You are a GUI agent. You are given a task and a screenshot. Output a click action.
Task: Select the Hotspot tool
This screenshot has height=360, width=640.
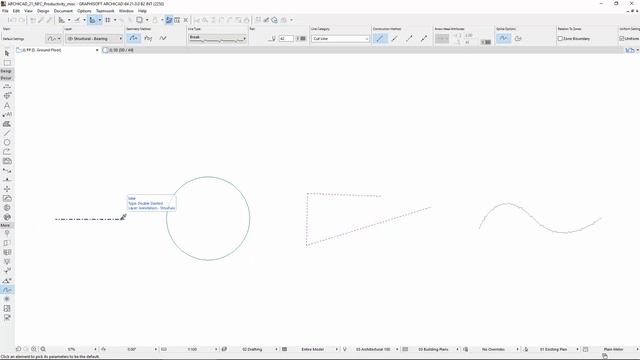pos(7,299)
